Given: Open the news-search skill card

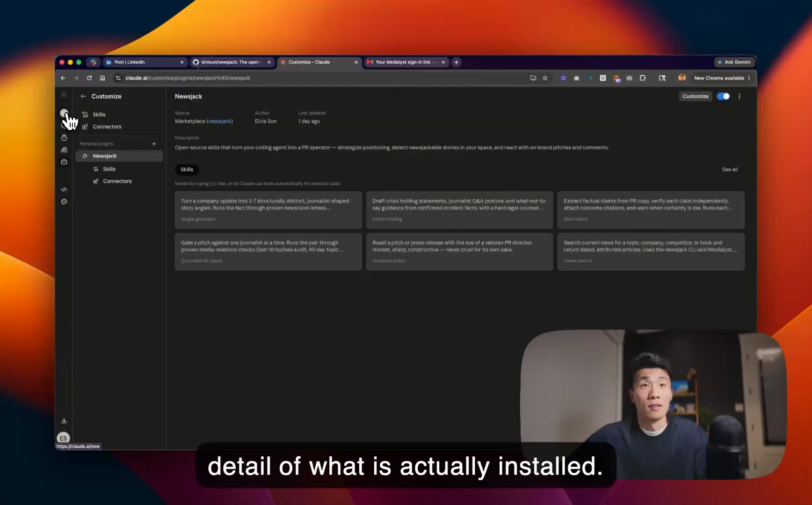Looking at the screenshot, I should (x=651, y=252).
